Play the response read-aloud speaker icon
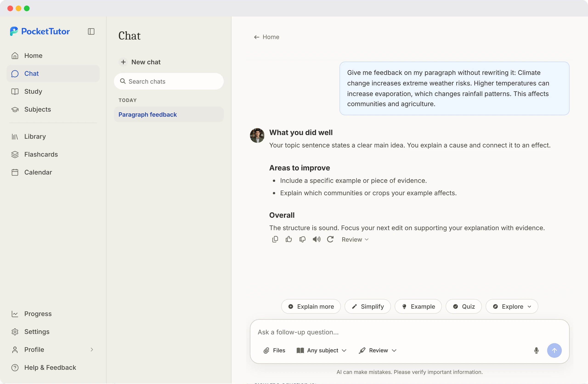Viewport: 588px width, 384px height. (x=317, y=239)
